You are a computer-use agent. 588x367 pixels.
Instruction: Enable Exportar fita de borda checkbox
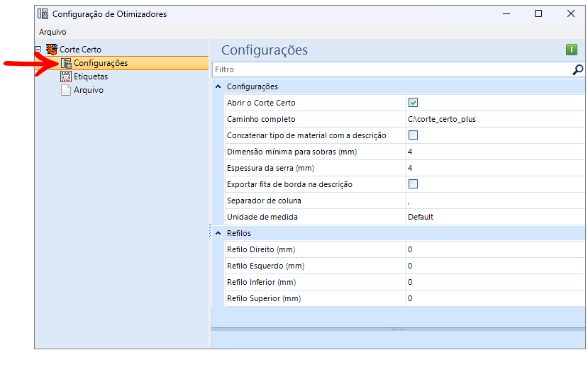(413, 184)
